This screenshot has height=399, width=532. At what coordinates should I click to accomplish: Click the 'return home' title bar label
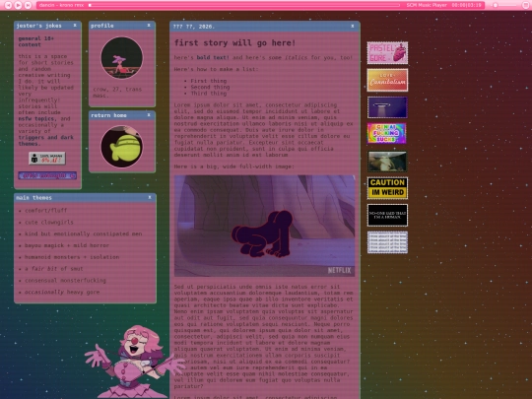pyautogui.click(x=109, y=115)
